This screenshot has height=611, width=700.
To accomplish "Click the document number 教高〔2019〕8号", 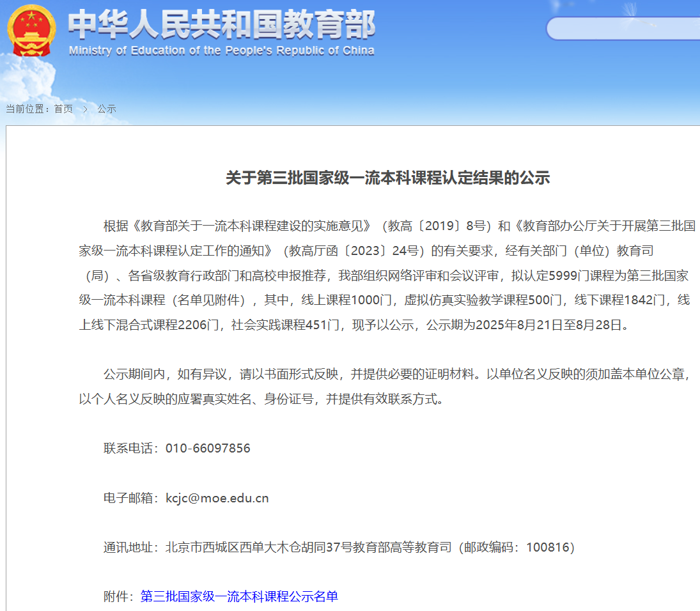I will tap(437, 226).
